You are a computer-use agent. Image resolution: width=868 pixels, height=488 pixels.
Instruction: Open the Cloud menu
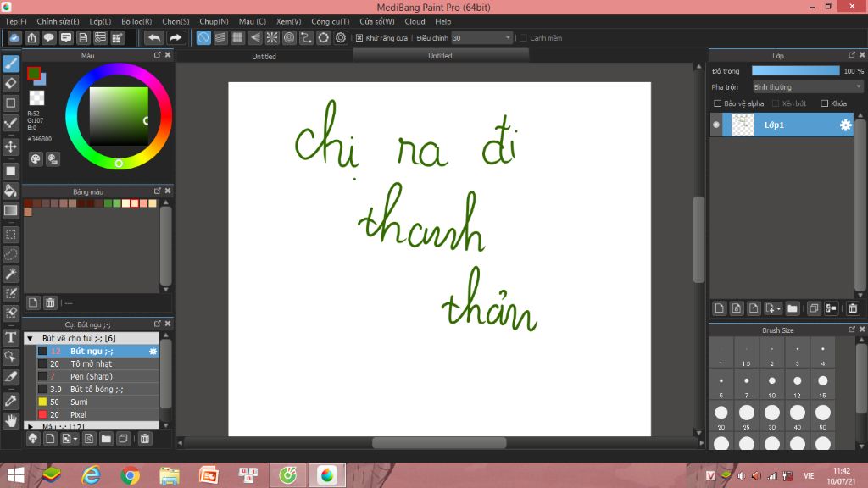[x=415, y=21]
